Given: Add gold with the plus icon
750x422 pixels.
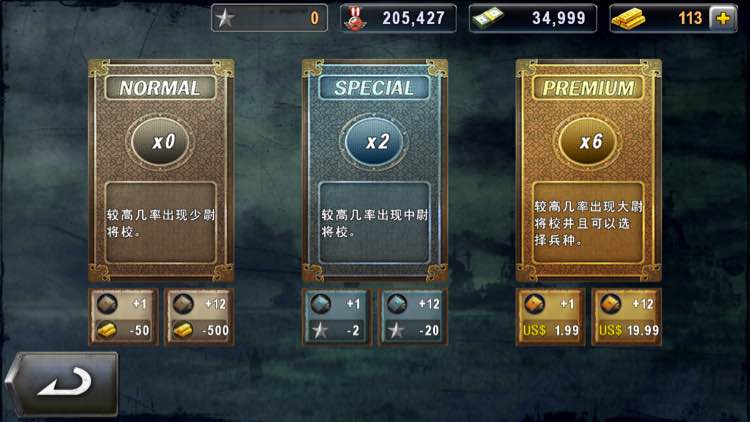Looking at the screenshot, I should [723, 18].
